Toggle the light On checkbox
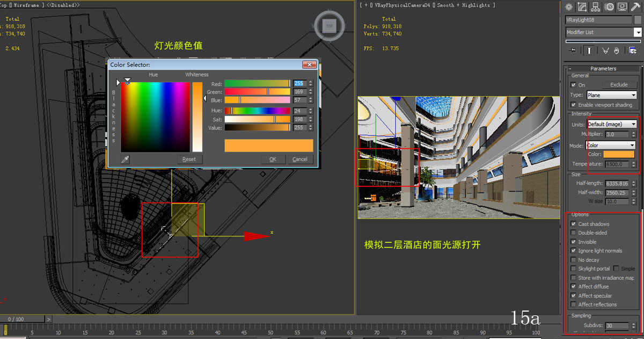 [x=574, y=85]
